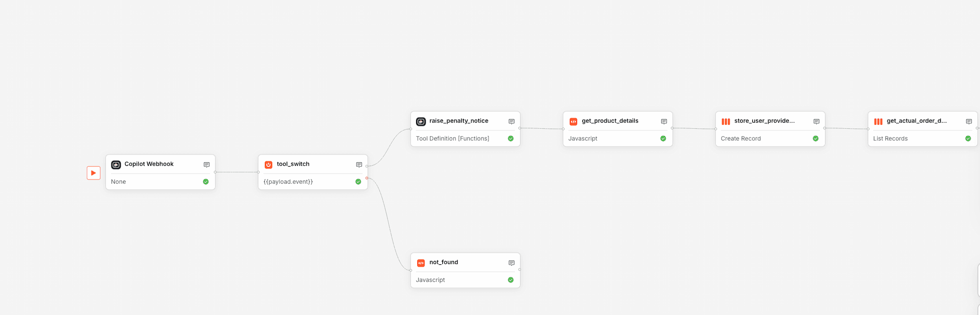Open comment on not_found node
The width and height of the screenshot is (980, 315).
(512, 263)
